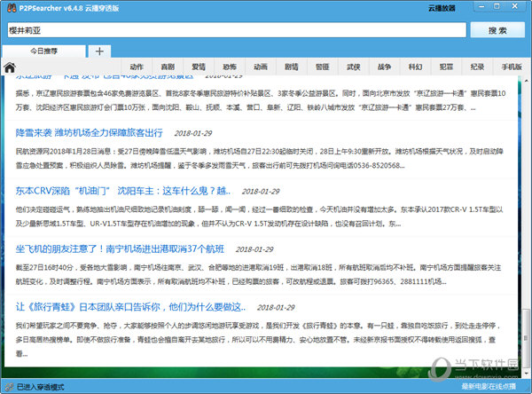Select the 爱情 category
This screenshot has height=394, width=532.
199,67
